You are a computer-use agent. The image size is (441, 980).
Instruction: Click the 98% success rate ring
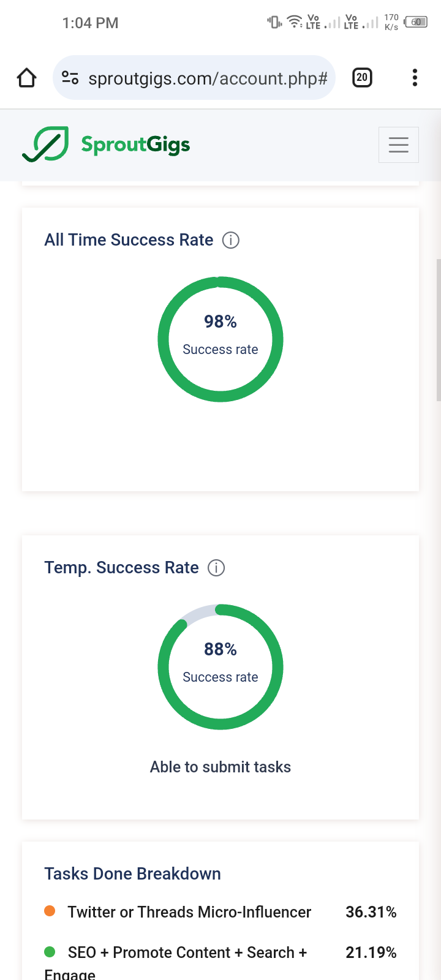(221, 339)
